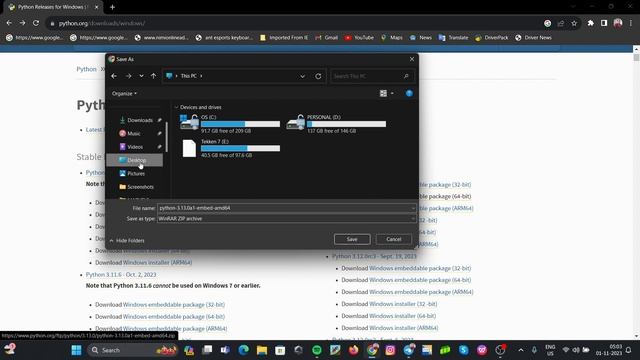The image size is (640, 360).
Task: Open Spotify from the taskbar
Action: pos(317,350)
